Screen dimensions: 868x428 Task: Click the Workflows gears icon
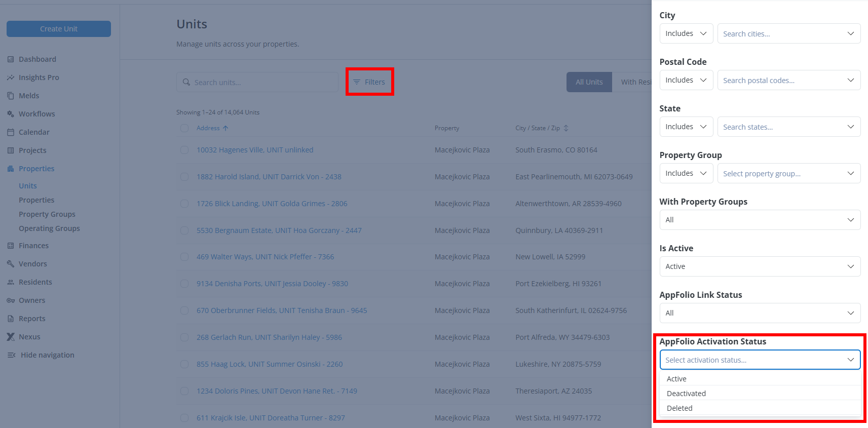(x=11, y=114)
